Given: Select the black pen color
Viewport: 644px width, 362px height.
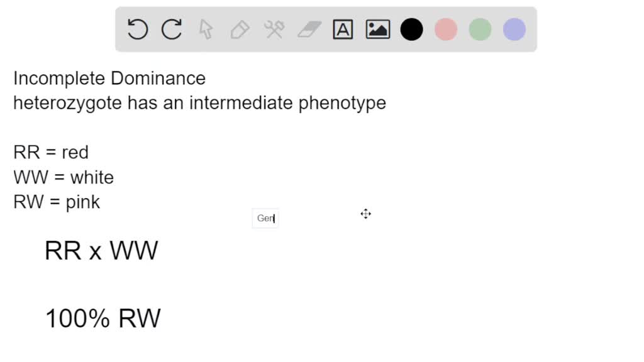Looking at the screenshot, I should tap(412, 29).
